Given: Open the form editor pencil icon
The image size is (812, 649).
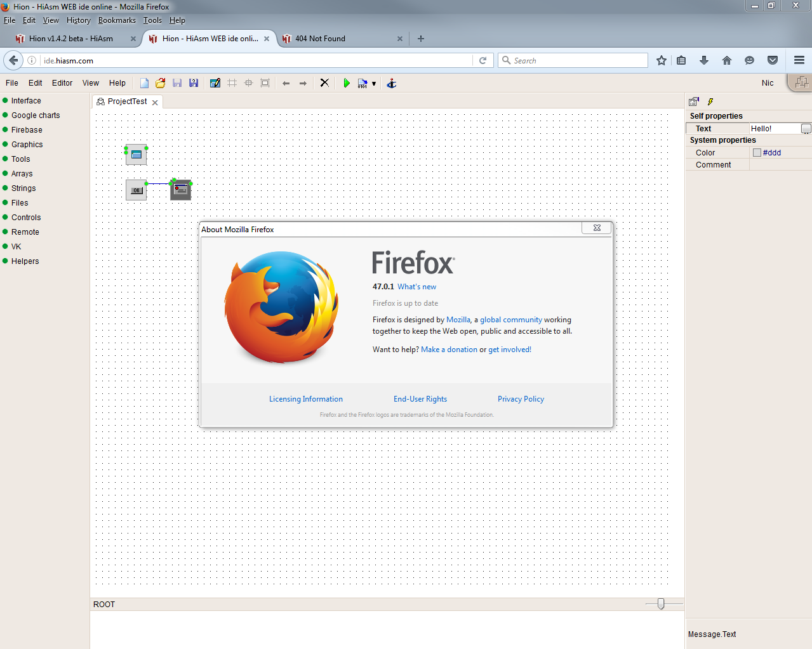Looking at the screenshot, I should [x=215, y=83].
